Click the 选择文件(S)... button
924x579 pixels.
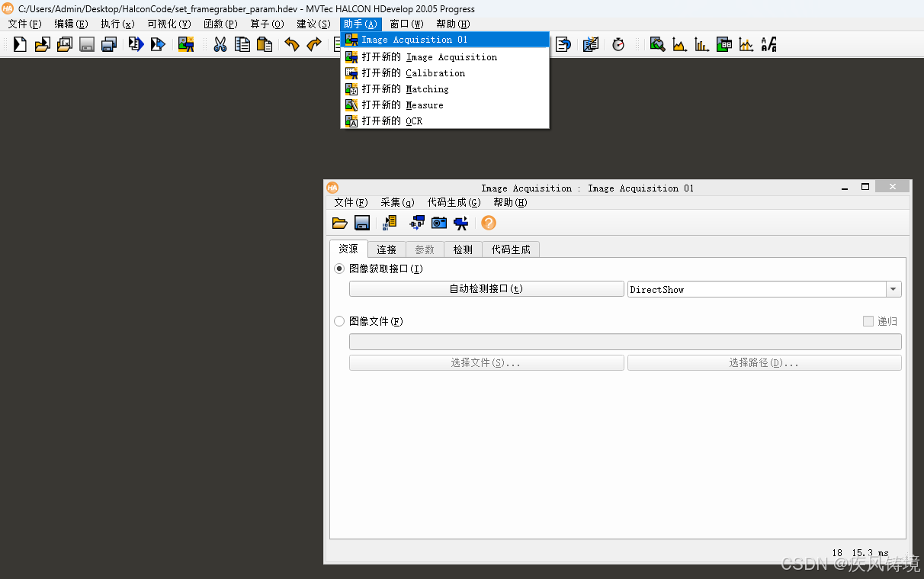(486, 363)
